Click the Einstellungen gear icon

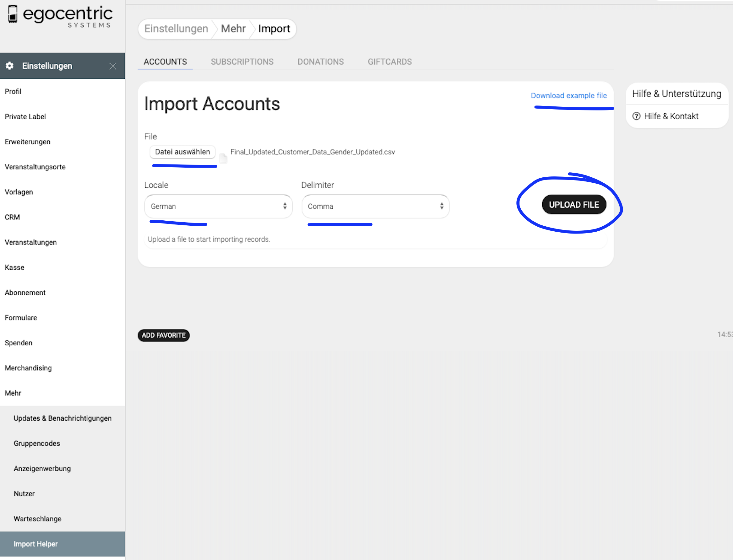(x=10, y=66)
